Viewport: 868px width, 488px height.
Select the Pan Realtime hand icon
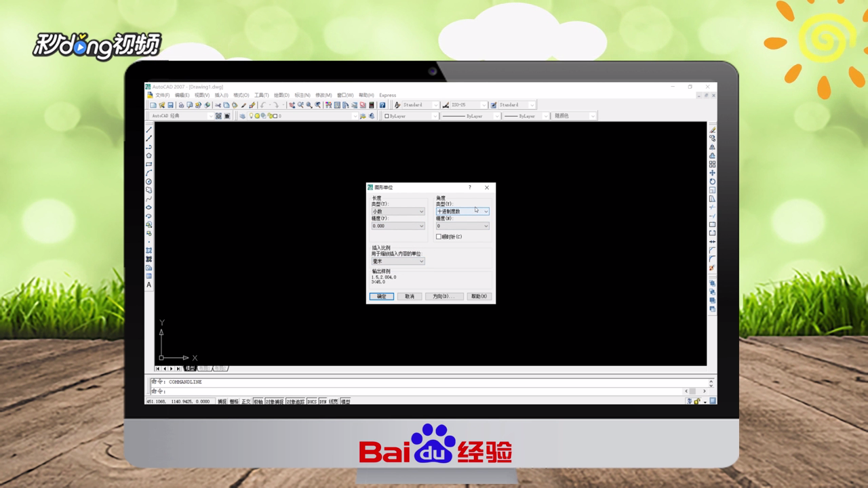pyautogui.click(x=292, y=105)
